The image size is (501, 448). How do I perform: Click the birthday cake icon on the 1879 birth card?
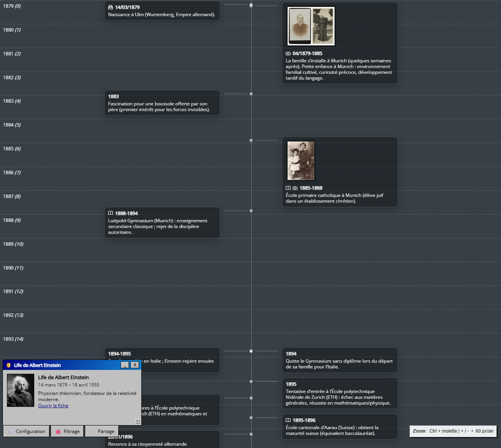point(111,7)
